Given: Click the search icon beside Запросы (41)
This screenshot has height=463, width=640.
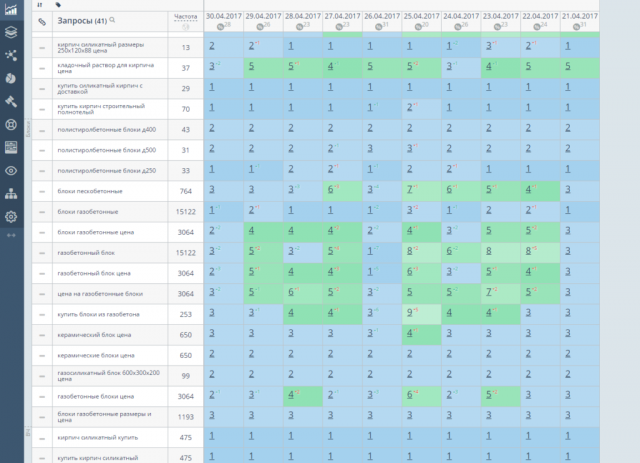Looking at the screenshot, I should pyautogui.click(x=112, y=20).
